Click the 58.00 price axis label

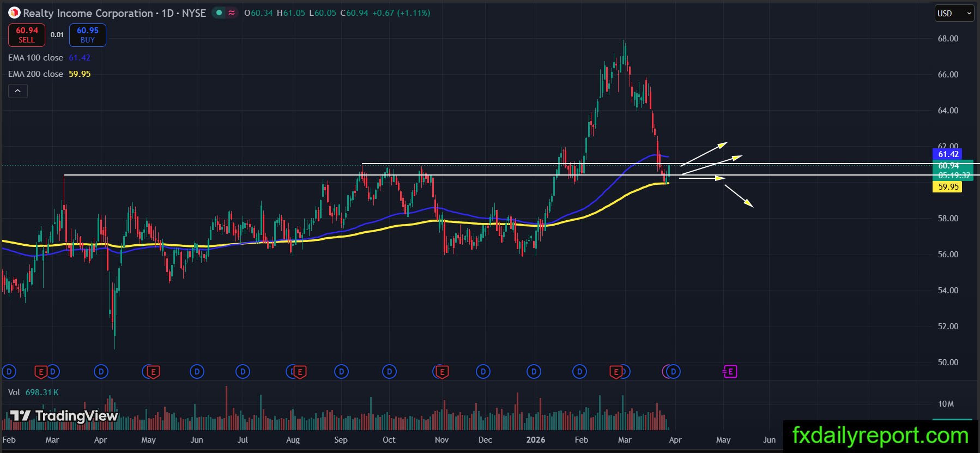pyautogui.click(x=948, y=219)
